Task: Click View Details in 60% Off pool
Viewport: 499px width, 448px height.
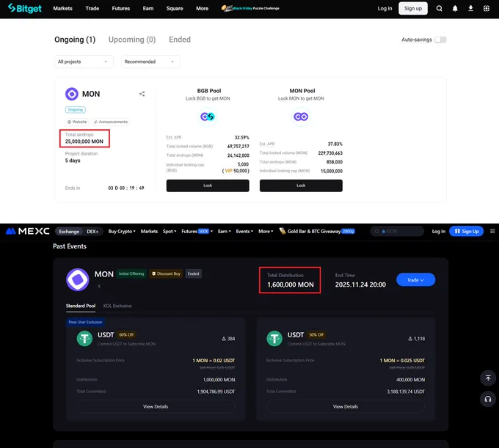Action: 156,407
